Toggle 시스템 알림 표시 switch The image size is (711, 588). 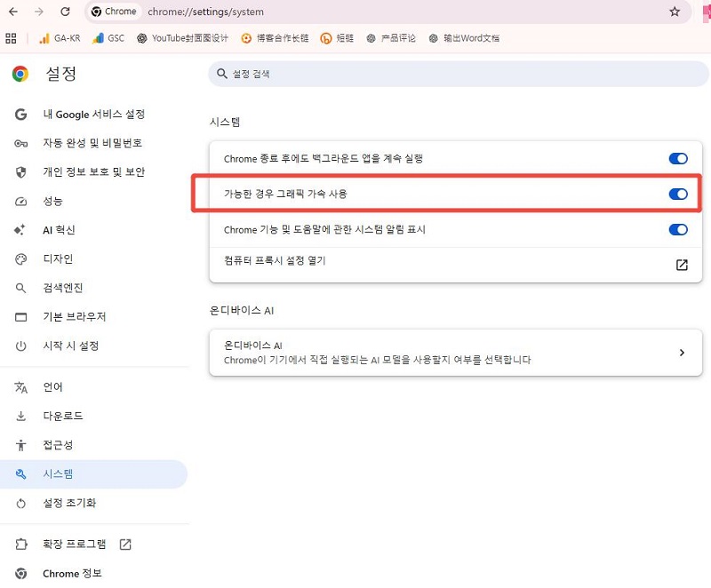[678, 229]
